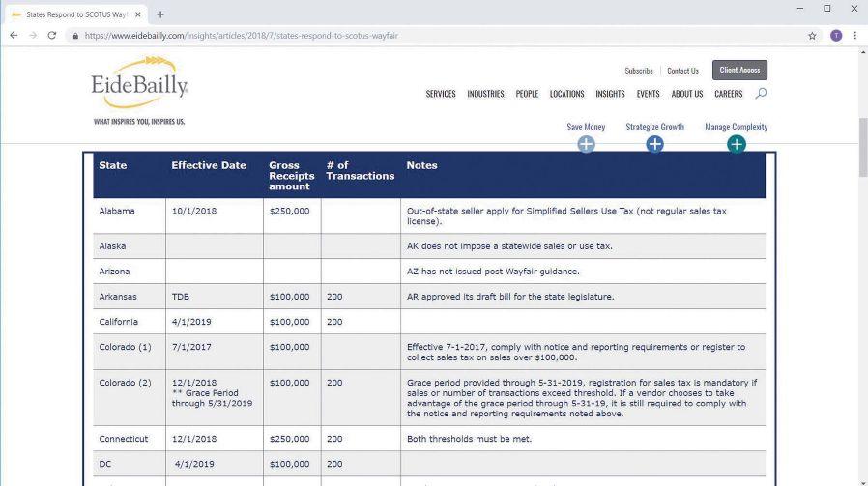Click the Strategize Growth label

[x=655, y=127]
